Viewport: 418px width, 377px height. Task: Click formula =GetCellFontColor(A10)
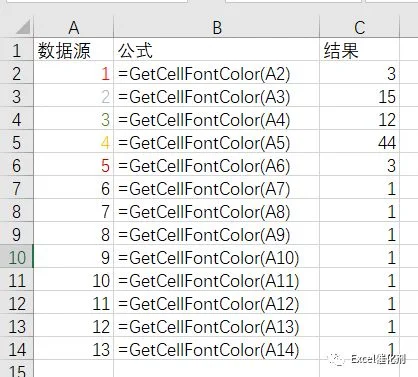pyautogui.click(x=217, y=256)
